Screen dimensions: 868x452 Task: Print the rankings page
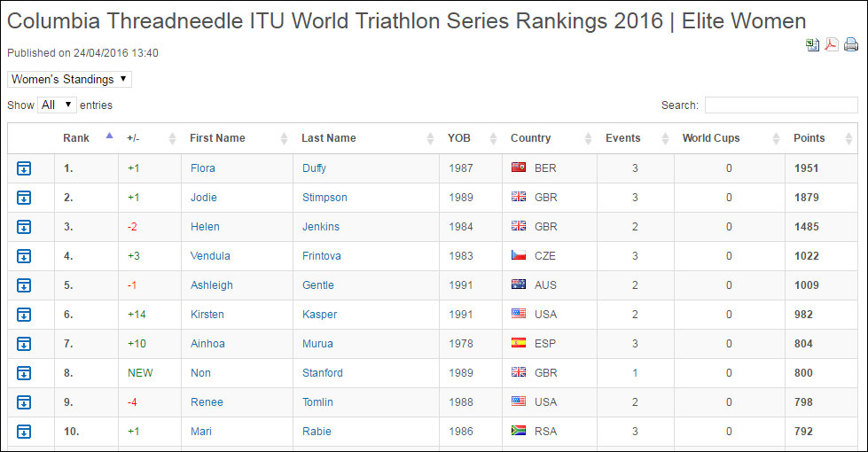(851, 45)
